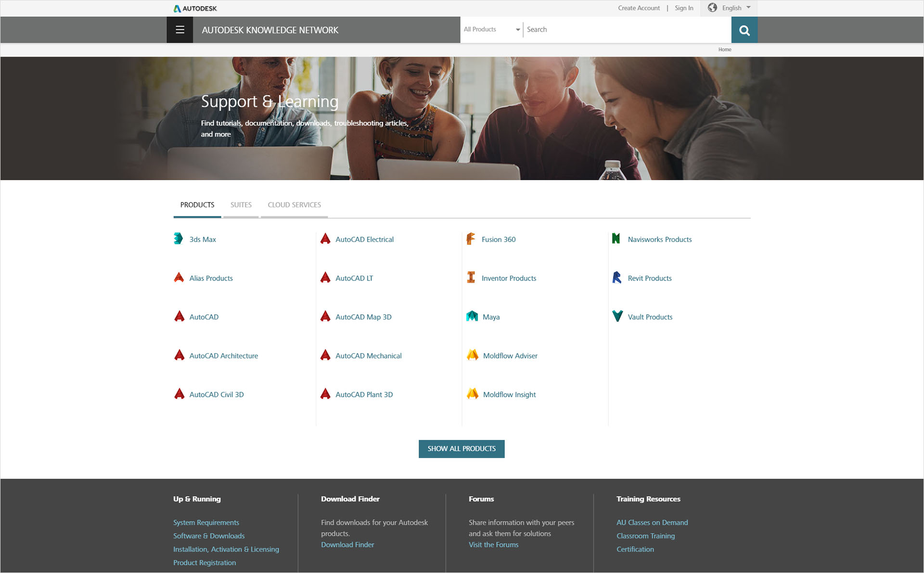Click the Navisworks Products icon
Image resolution: width=924 pixels, height=573 pixels.
(616, 239)
